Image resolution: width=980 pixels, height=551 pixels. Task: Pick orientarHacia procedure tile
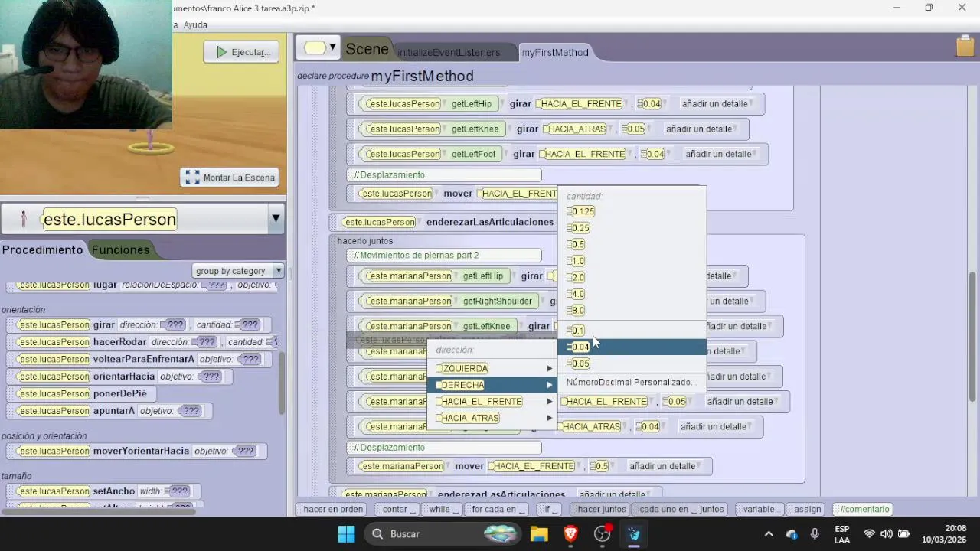[x=119, y=377]
